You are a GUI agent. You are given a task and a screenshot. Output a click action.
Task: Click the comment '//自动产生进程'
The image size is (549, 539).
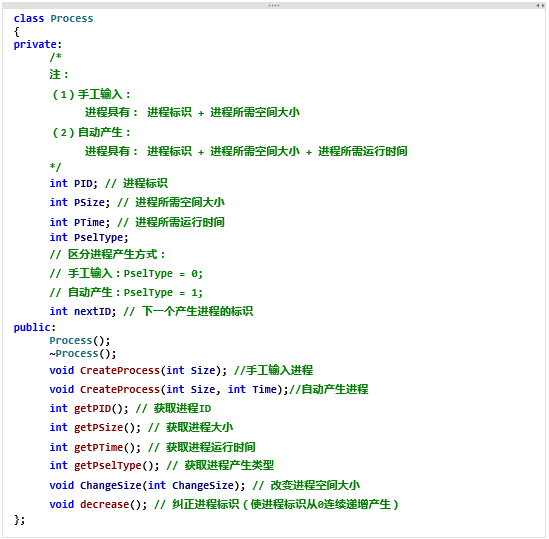(x=329, y=389)
